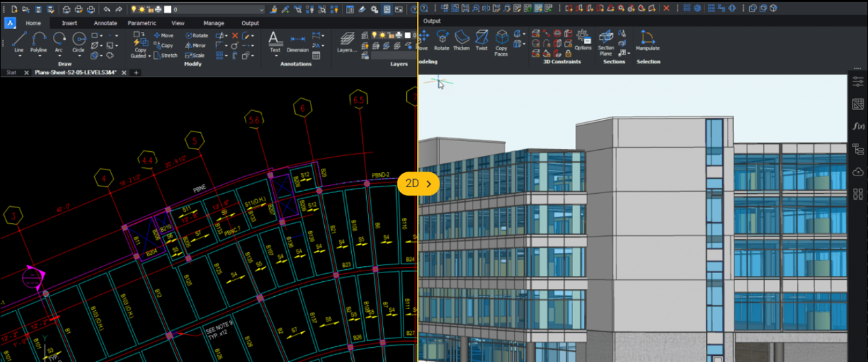Click the Redo arrow

[x=119, y=9]
